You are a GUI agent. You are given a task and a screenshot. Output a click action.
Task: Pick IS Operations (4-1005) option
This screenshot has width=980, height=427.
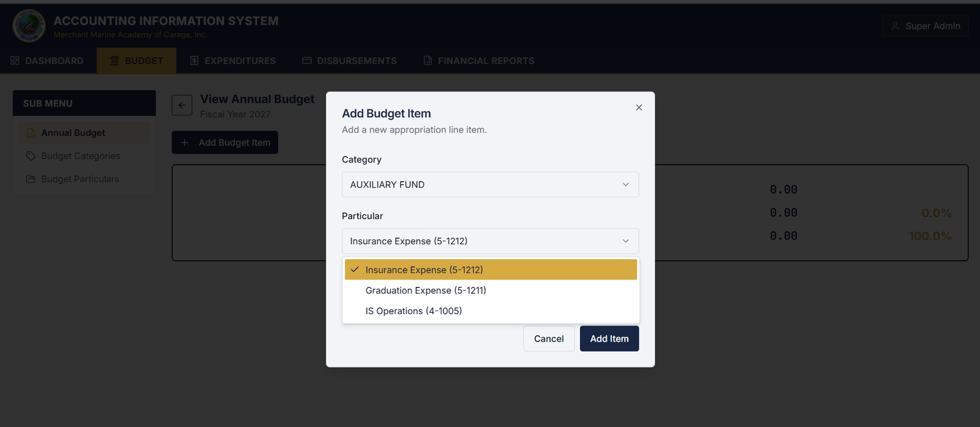pos(491,311)
